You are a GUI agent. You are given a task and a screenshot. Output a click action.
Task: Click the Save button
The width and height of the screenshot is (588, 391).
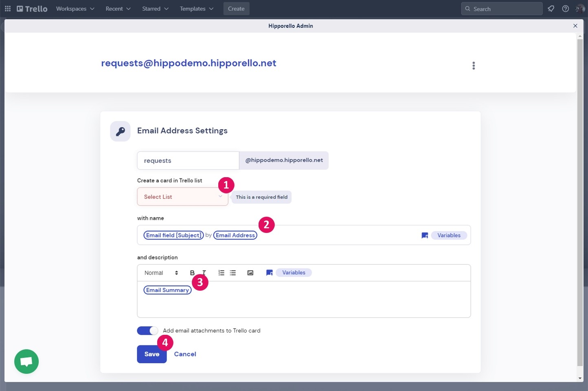pos(152,354)
